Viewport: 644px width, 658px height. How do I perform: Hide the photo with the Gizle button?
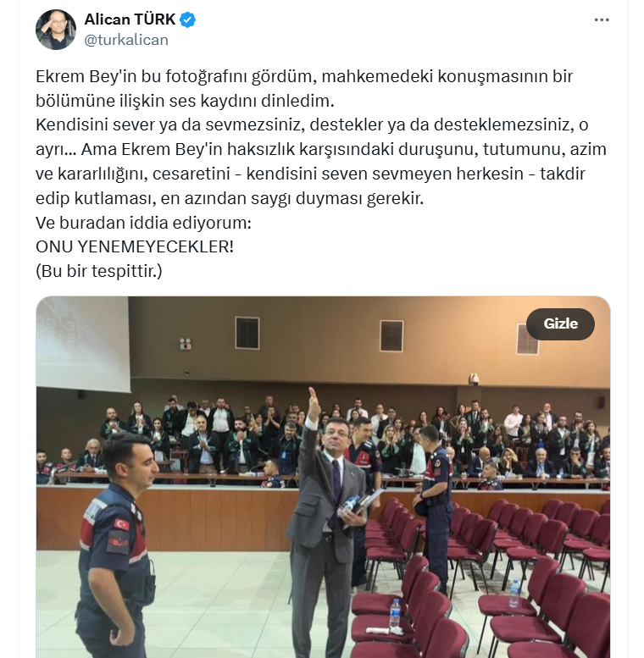[x=560, y=323]
